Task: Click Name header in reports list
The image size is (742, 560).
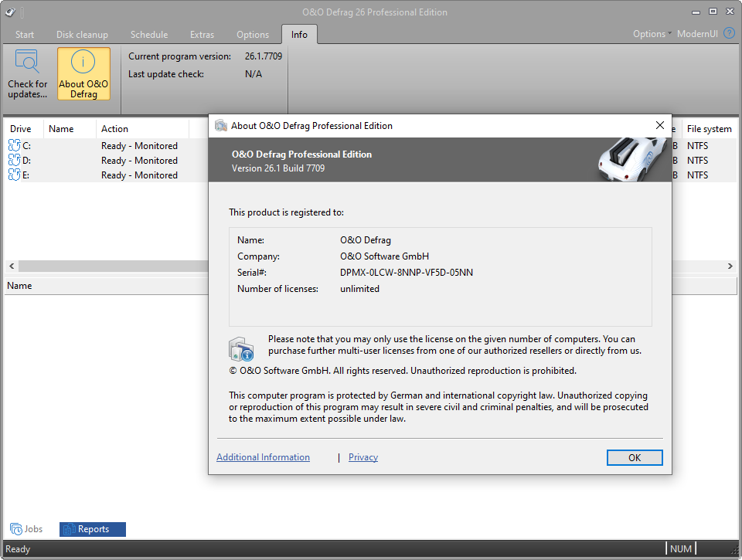Action: (x=19, y=286)
